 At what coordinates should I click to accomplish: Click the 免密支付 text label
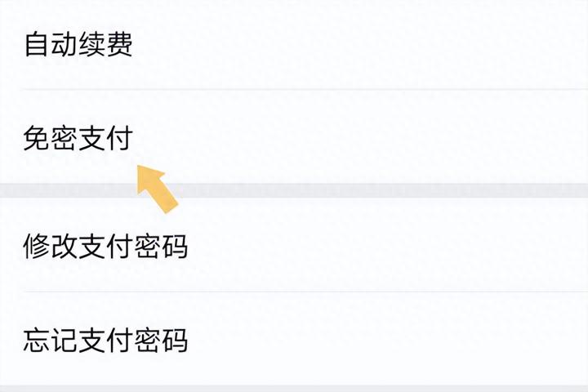coord(78,139)
